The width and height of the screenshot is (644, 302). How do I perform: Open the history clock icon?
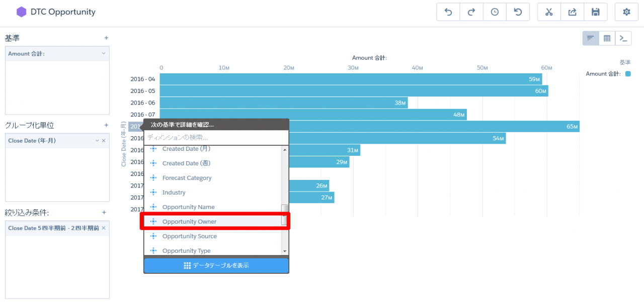click(495, 12)
